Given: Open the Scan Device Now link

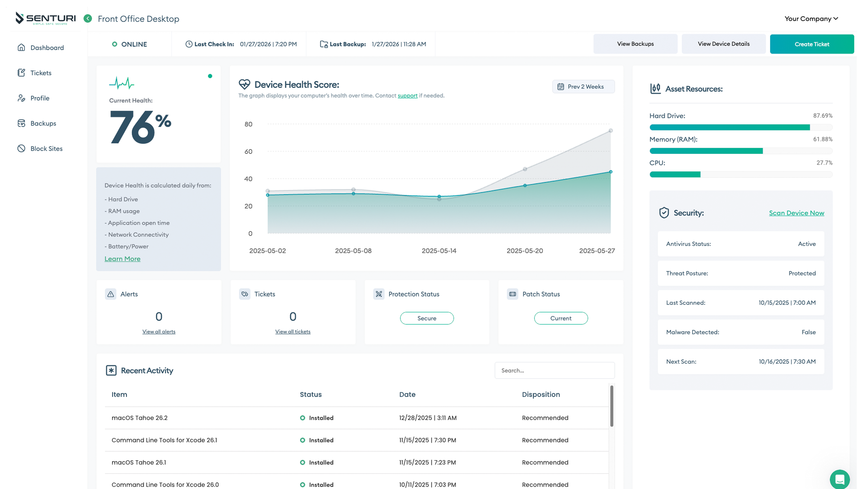Looking at the screenshot, I should 797,213.
